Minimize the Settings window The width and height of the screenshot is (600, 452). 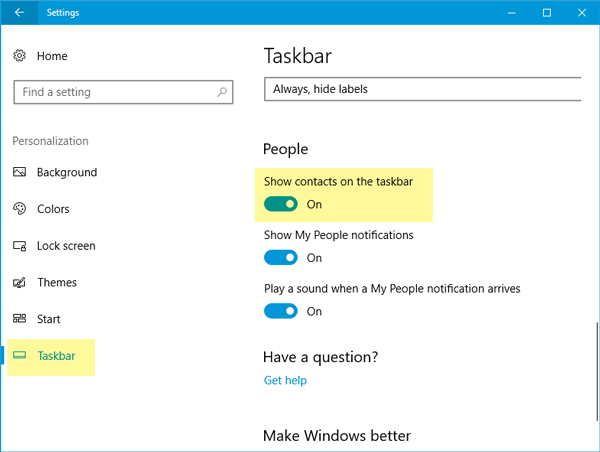[512, 13]
